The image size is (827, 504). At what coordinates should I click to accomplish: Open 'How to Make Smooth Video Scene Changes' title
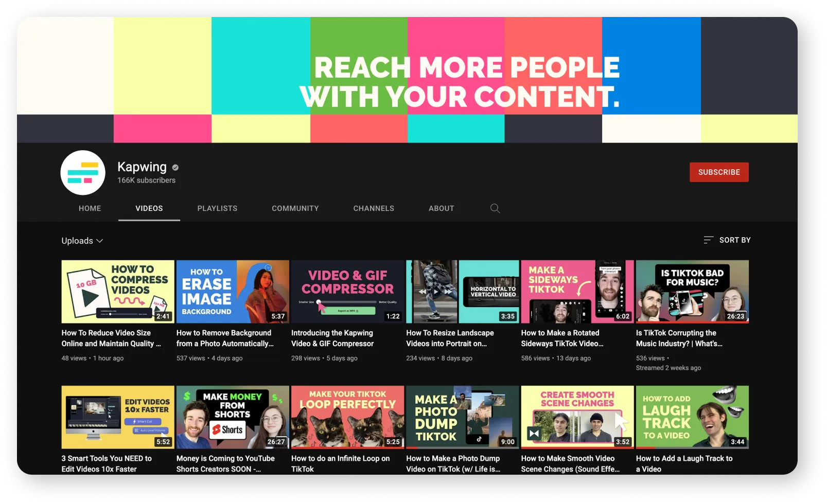point(570,464)
